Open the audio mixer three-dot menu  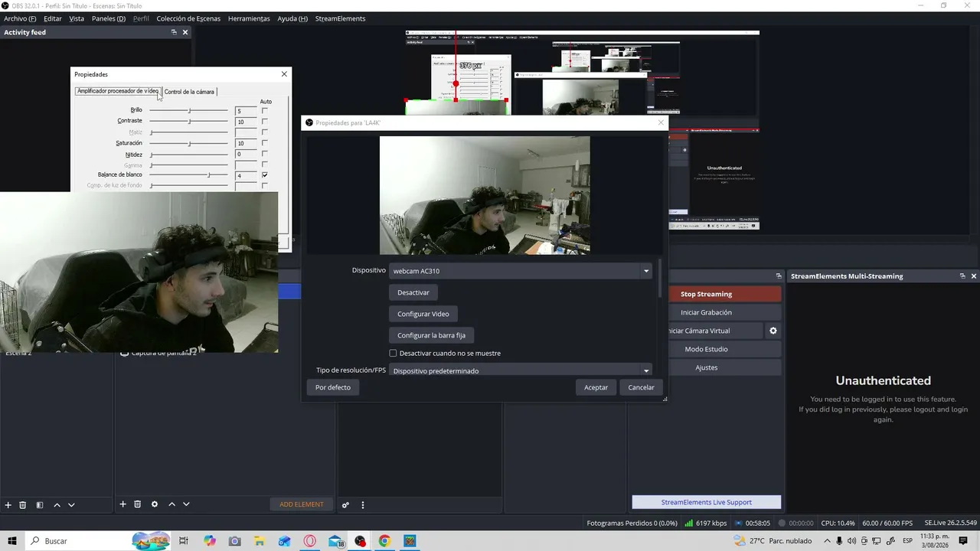pyautogui.click(x=363, y=505)
